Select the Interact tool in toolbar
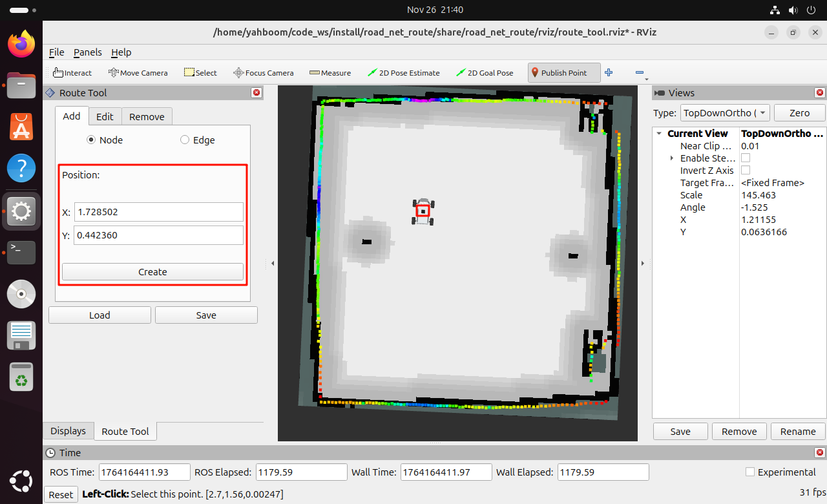Image resolution: width=827 pixels, height=504 pixels. (72, 73)
